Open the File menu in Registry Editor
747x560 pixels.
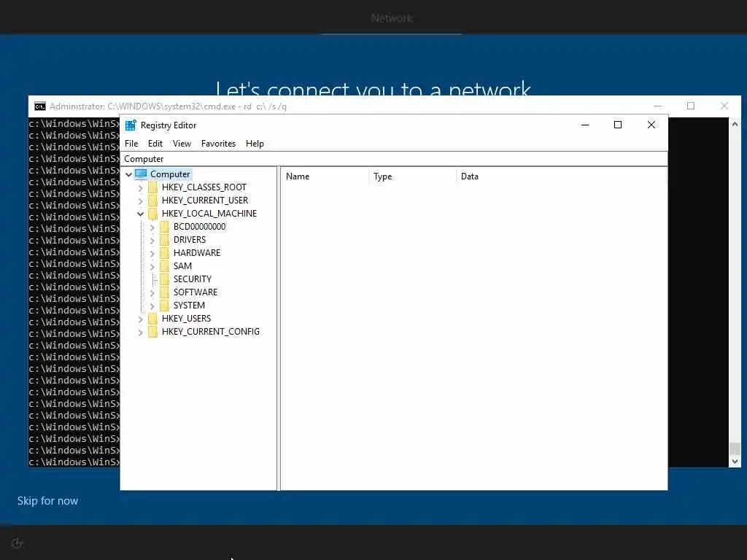[x=131, y=144]
